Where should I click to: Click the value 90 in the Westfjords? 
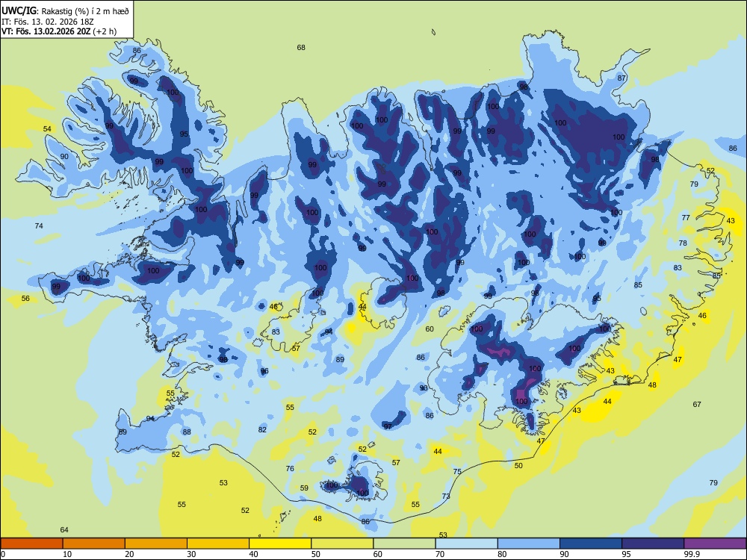click(x=64, y=157)
